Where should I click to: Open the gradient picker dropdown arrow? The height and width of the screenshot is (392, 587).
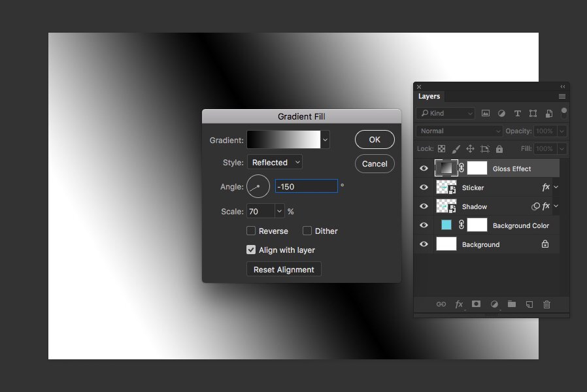coord(326,140)
